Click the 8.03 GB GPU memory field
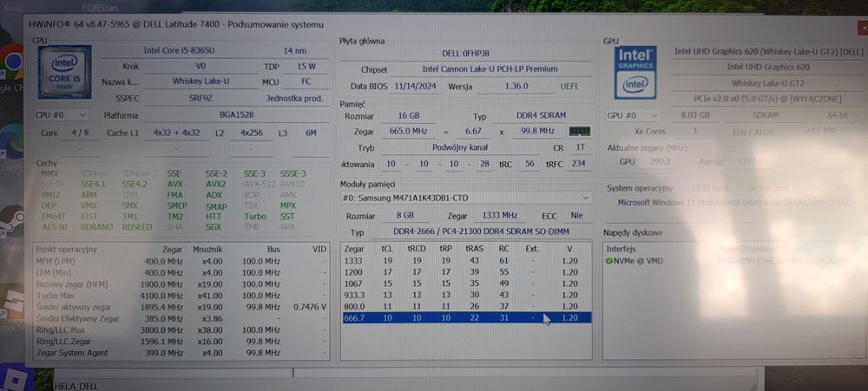Image resolution: width=868 pixels, height=391 pixels. click(x=694, y=115)
